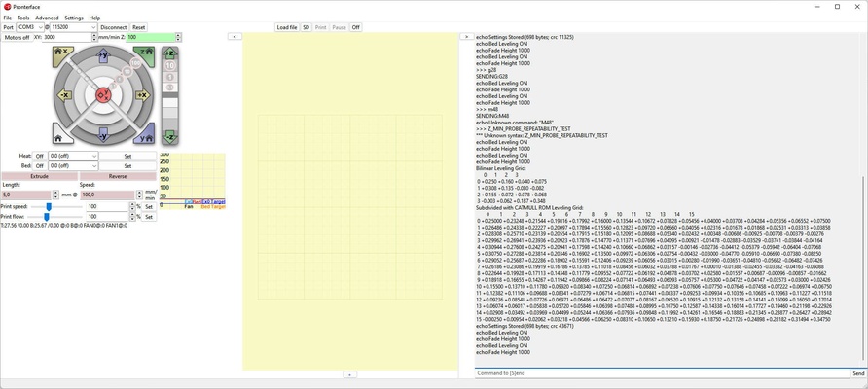
Task: Jog the +Y arrow
Action: [103, 54]
